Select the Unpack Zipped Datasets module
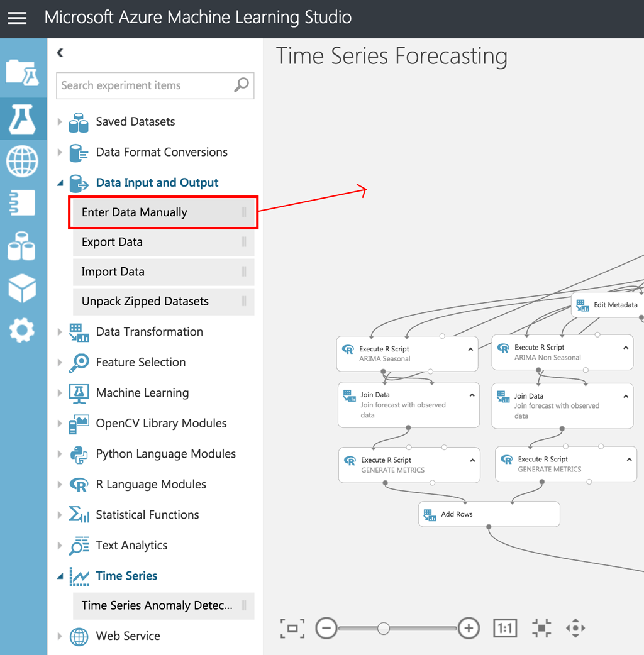The width and height of the screenshot is (644, 655). (x=164, y=301)
